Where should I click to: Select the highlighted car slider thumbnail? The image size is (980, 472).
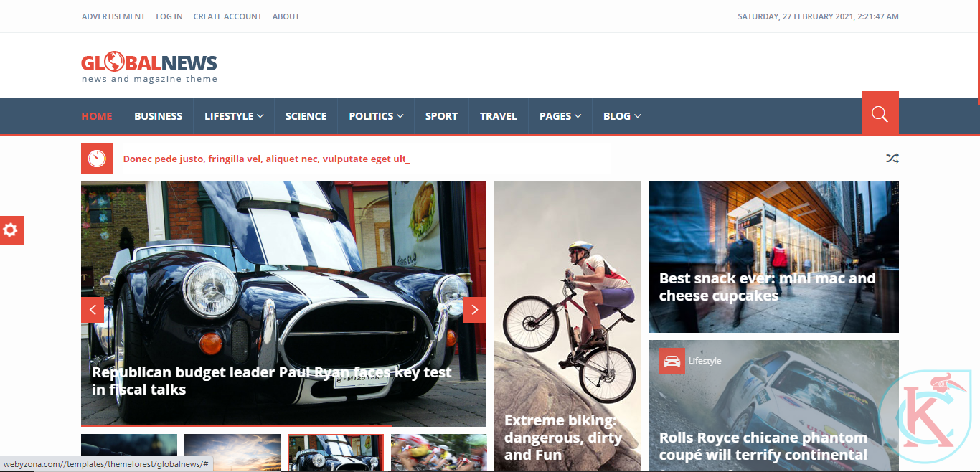(336, 453)
